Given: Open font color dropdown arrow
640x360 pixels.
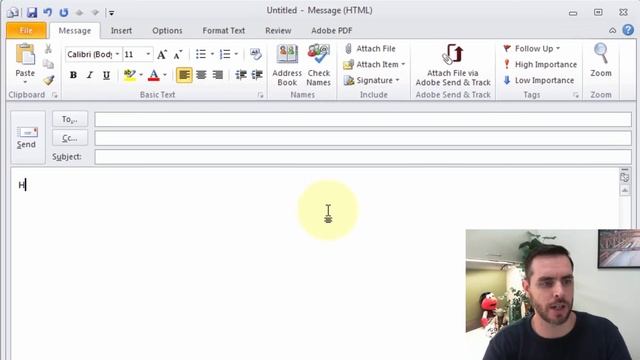Looking at the screenshot, I should (x=165, y=75).
